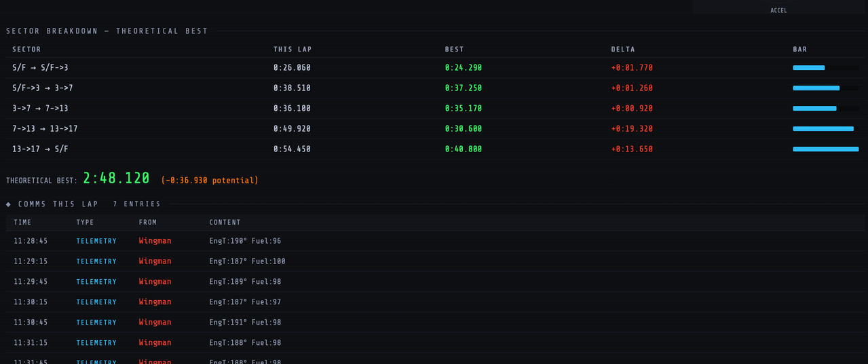Click delta value +0:01.260
Image resolution: width=868 pixels, height=364 pixels.
point(632,88)
